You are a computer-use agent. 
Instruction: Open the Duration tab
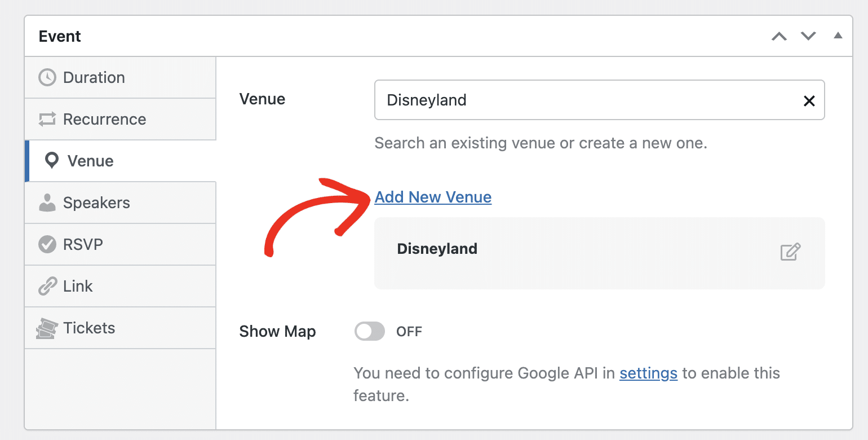pyautogui.click(x=120, y=77)
